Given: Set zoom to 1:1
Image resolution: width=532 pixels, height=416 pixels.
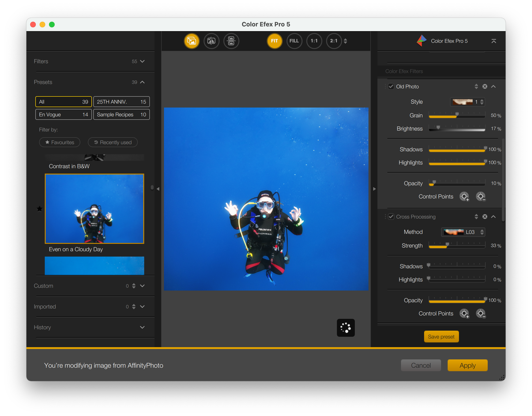Looking at the screenshot, I should 314,41.
